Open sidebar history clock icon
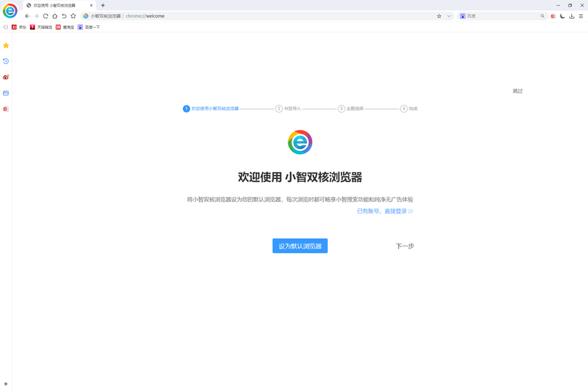Viewport: 588px width, 392px height. 6,61
